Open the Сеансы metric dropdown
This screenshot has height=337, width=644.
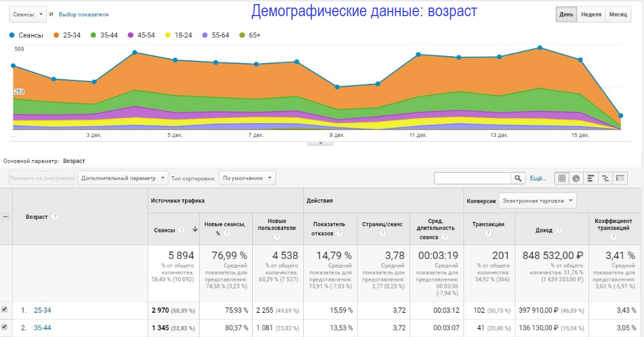(28, 14)
